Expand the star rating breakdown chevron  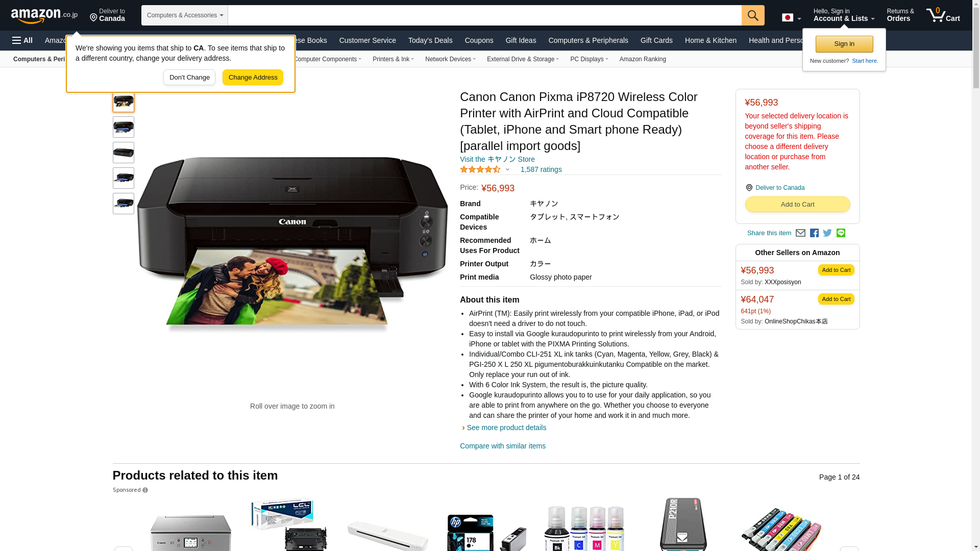tap(507, 169)
